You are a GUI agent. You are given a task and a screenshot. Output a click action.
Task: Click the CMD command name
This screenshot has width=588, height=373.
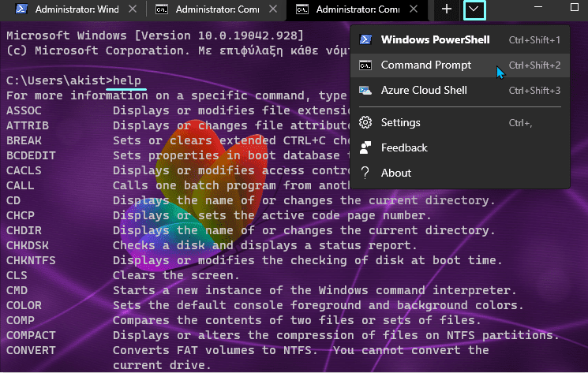[17, 290]
